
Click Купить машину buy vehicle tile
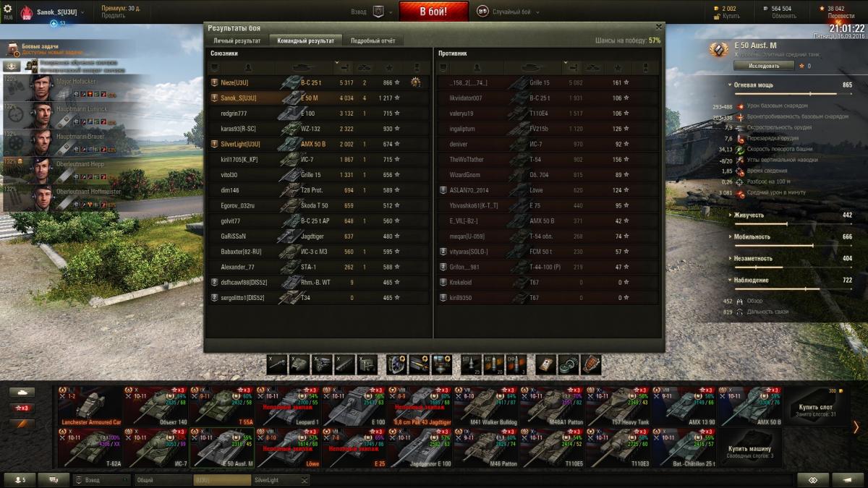tap(749, 448)
